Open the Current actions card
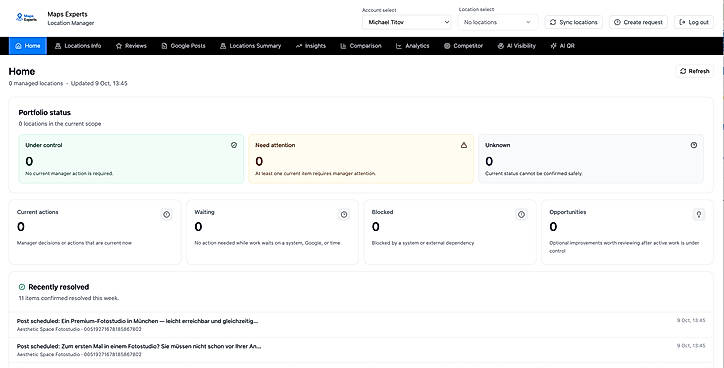 (x=95, y=232)
